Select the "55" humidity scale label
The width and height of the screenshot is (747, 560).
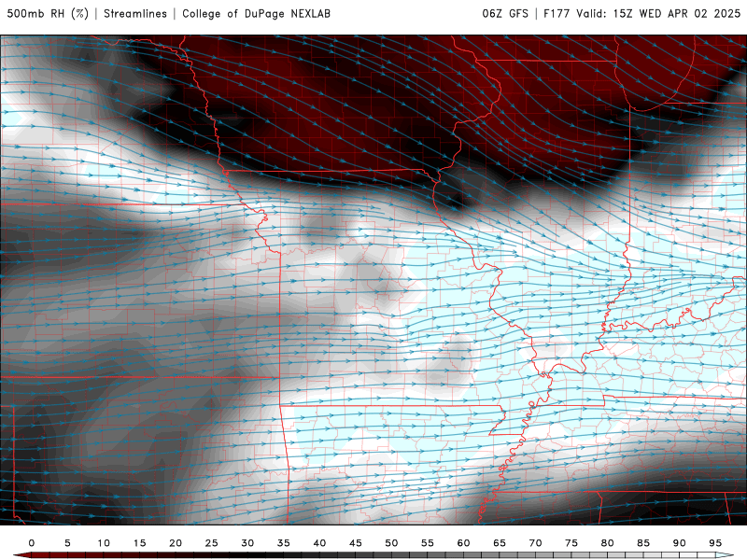(428, 543)
